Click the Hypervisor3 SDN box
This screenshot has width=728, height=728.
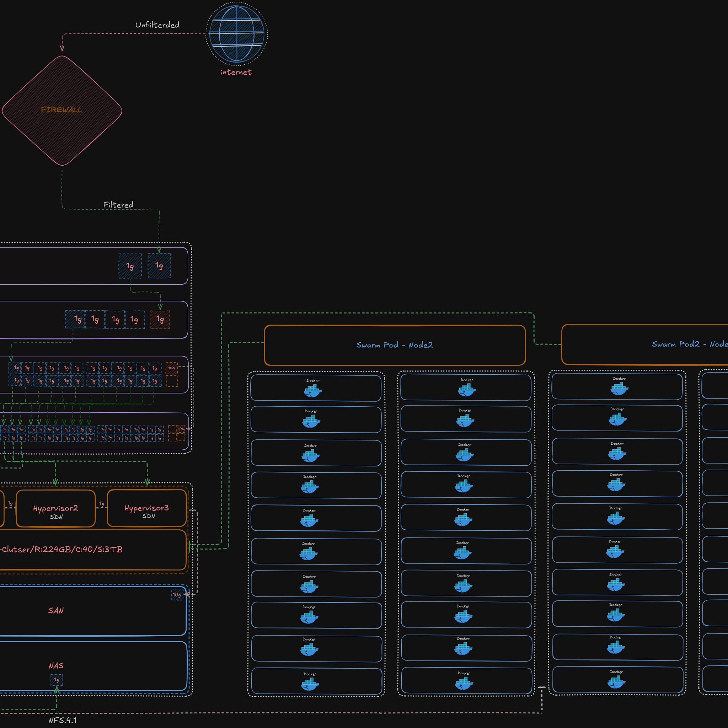(x=147, y=508)
